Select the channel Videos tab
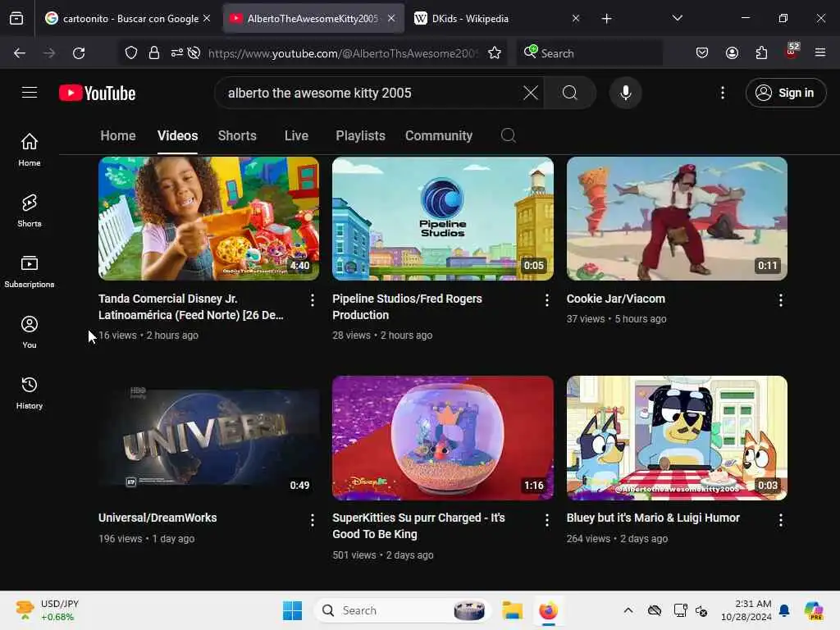 (177, 135)
